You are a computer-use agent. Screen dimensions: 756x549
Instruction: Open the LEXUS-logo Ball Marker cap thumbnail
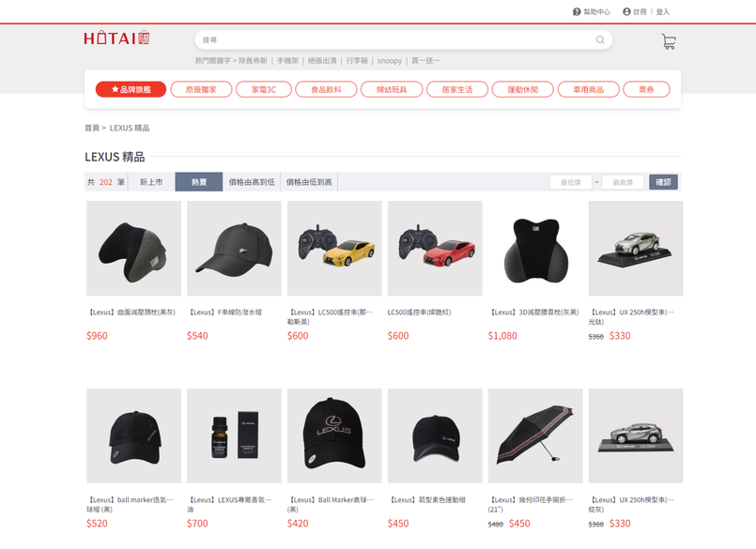[x=334, y=435]
